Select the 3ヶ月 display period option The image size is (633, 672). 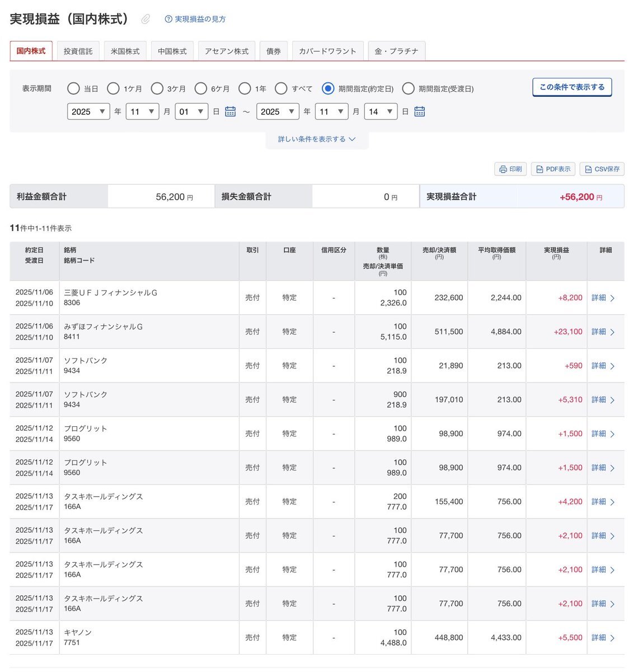click(x=157, y=88)
